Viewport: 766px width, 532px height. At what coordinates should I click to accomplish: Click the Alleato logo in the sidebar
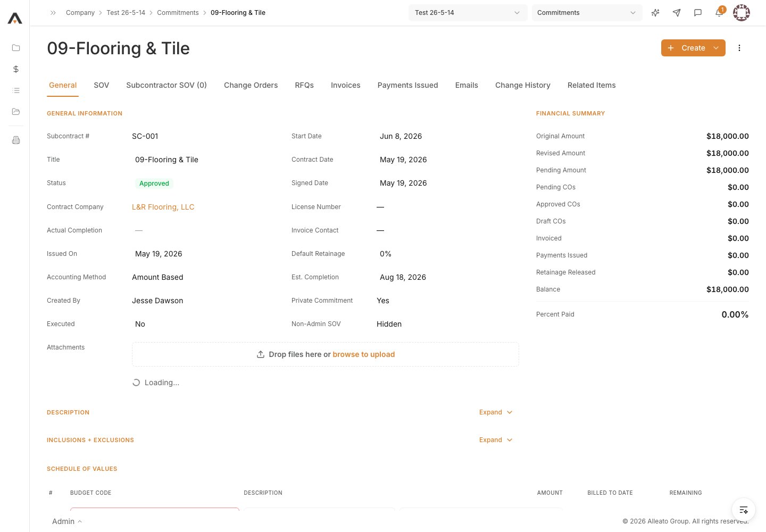(15, 19)
